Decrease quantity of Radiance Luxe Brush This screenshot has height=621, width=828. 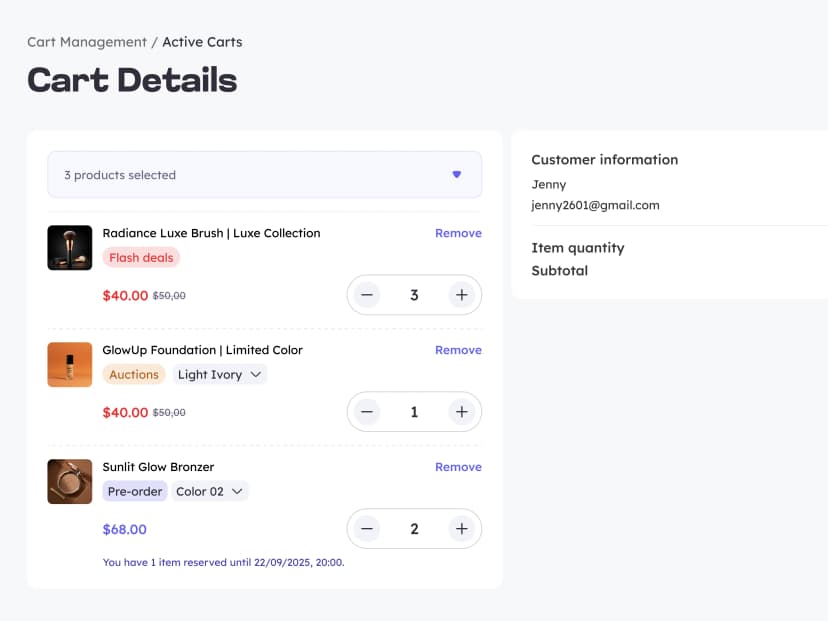click(366, 295)
